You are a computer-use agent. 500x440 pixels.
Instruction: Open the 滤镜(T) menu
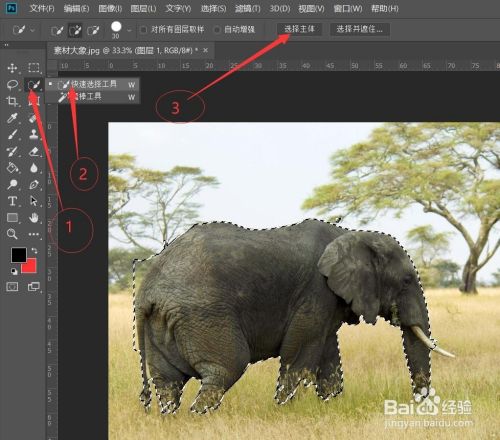[x=247, y=9]
